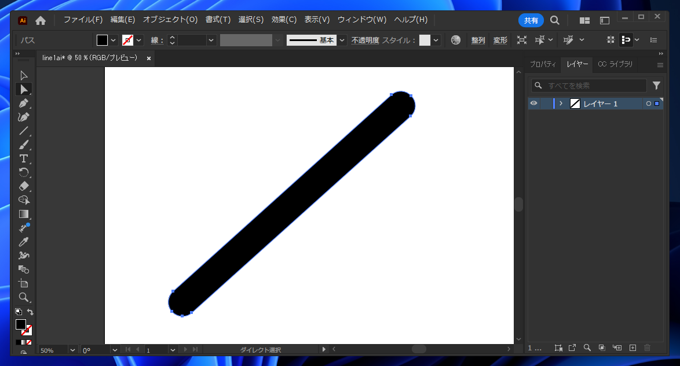Select the Curvature tool
The image size is (680, 366).
(x=23, y=117)
